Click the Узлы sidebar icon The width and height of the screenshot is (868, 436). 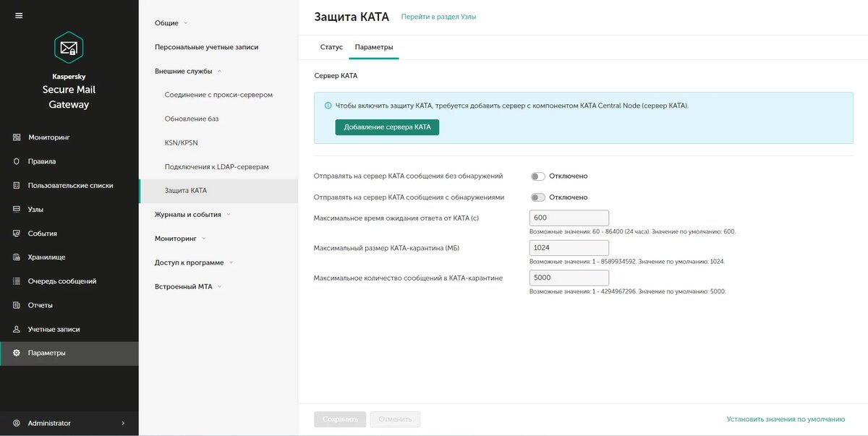pyautogui.click(x=17, y=209)
